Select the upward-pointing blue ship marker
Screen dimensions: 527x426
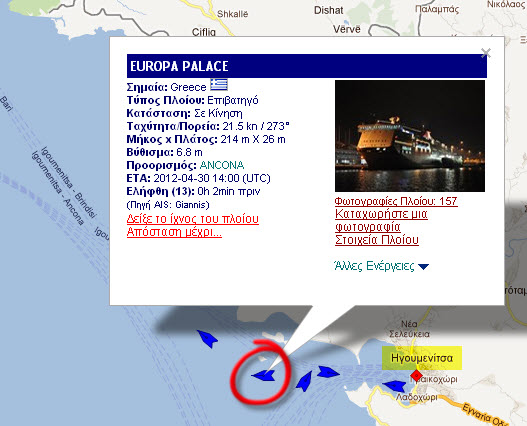tap(304, 381)
